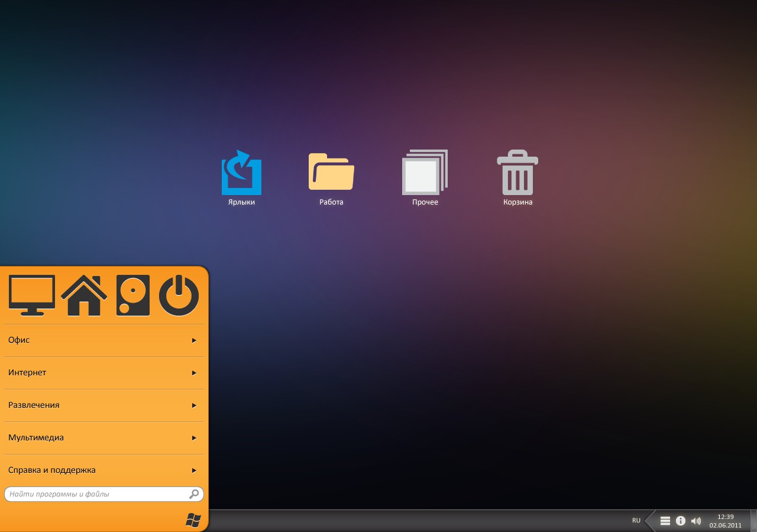The height and width of the screenshot is (532, 757).
Task: Open the hard disk drive icon
Action: click(133, 295)
